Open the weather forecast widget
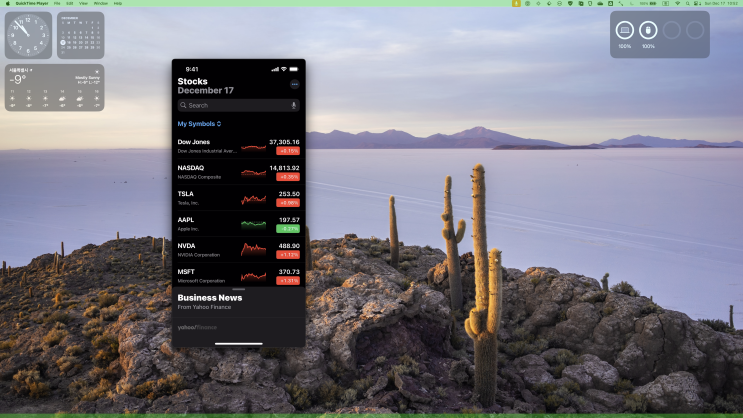Viewport: 743px width, 418px height. point(54,88)
